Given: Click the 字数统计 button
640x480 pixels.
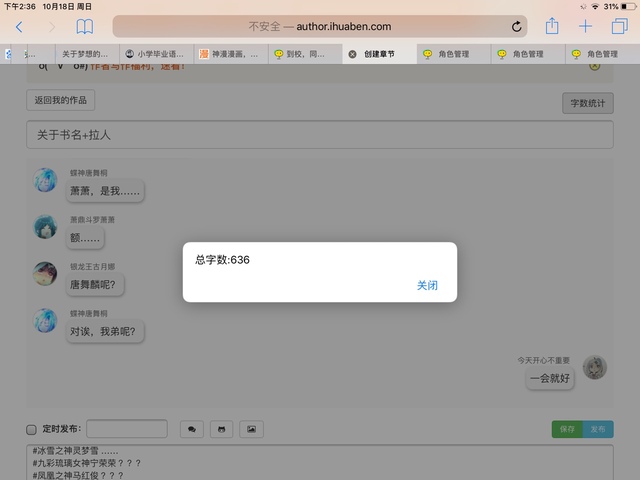Looking at the screenshot, I should 587,103.
